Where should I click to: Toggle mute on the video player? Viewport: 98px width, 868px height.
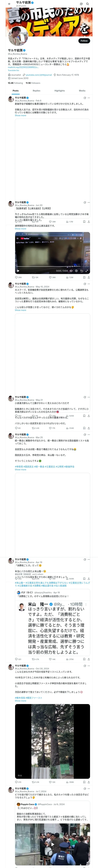tap(71, 271)
